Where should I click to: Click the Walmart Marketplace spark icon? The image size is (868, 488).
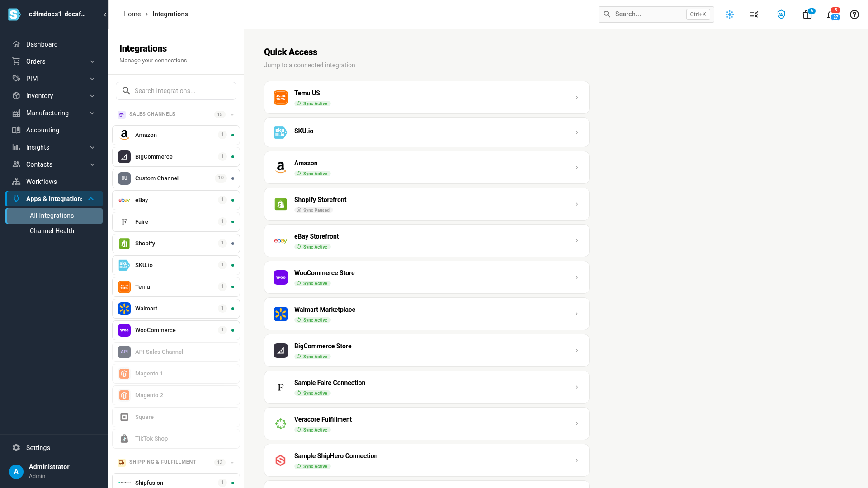281,314
